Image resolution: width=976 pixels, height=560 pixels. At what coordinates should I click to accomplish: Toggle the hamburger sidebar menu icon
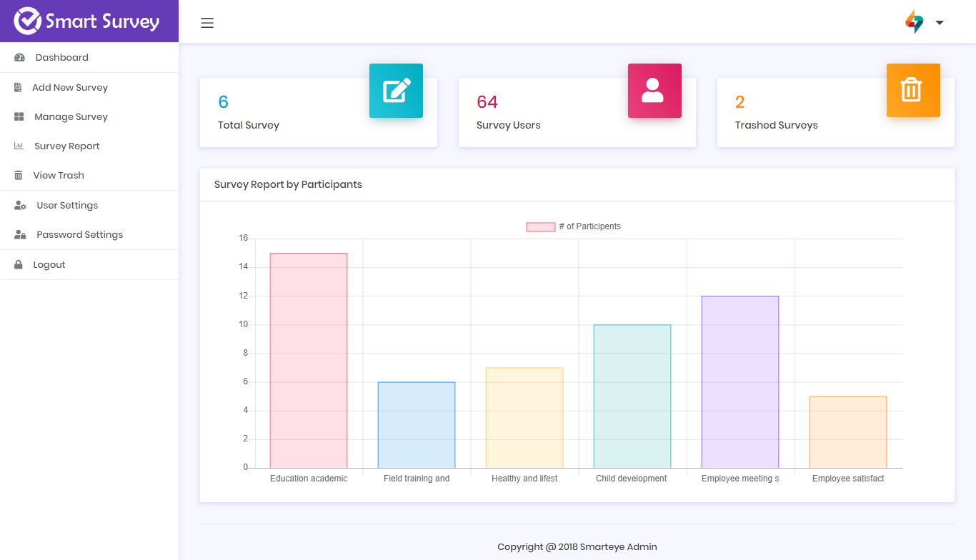207,23
